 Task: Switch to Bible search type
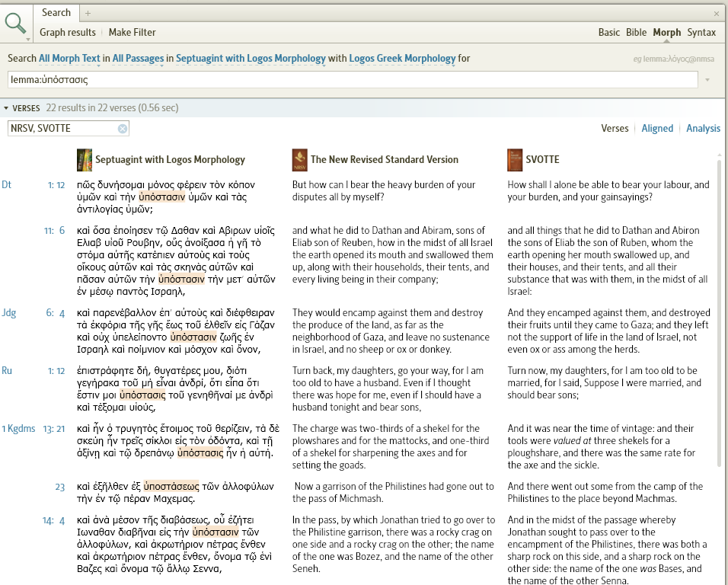pyautogui.click(x=636, y=33)
